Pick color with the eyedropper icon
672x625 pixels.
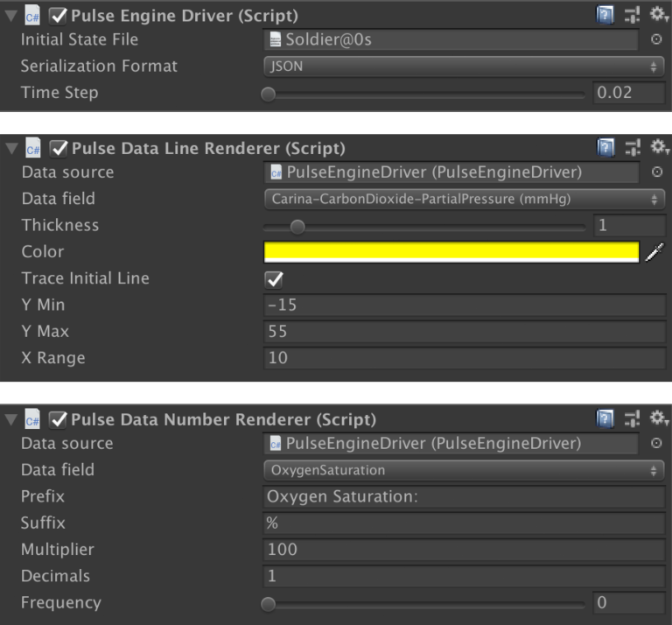(x=654, y=252)
